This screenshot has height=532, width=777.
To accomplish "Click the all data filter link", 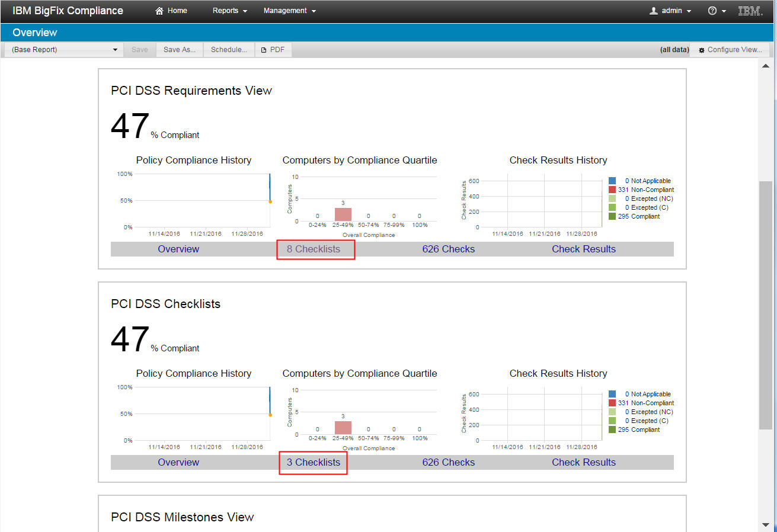I will [x=674, y=50].
